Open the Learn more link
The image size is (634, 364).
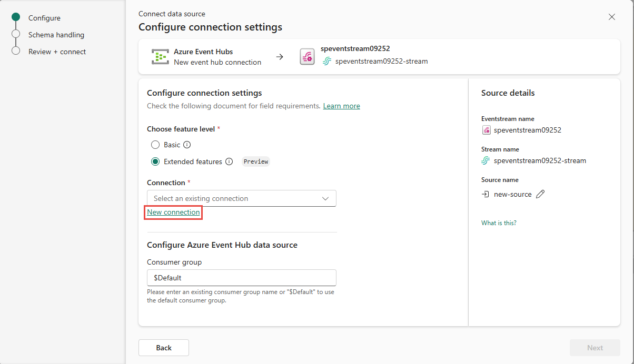(x=341, y=106)
